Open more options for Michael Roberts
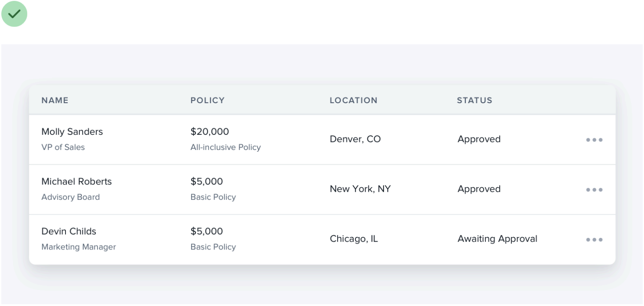 594,189
